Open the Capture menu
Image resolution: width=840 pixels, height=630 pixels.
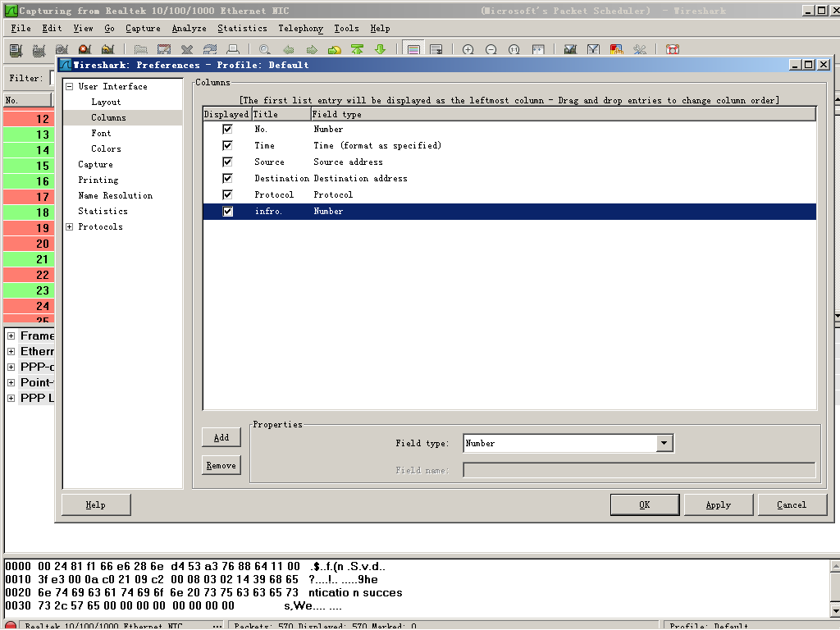(143, 29)
